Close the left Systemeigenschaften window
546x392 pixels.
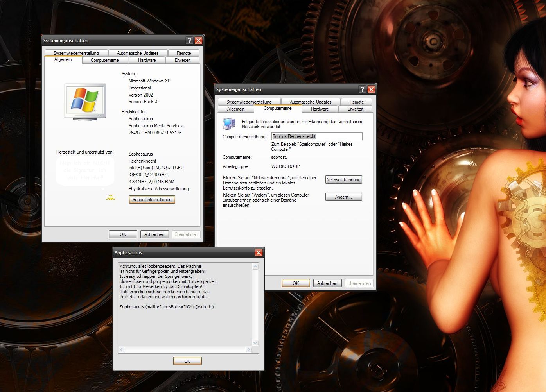[x=199, y=40]
